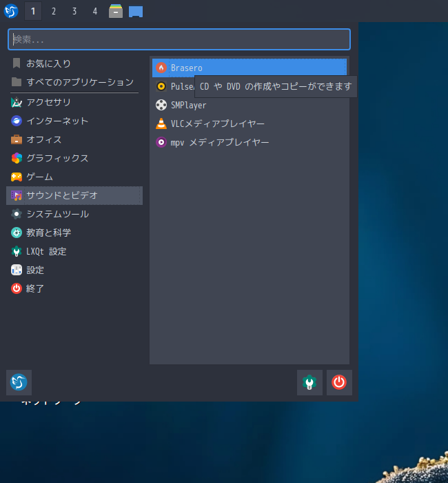Click the VLC orange cone icon
Image resolution: width=448 pixels, height=483 pixels.
pos(161,124)
